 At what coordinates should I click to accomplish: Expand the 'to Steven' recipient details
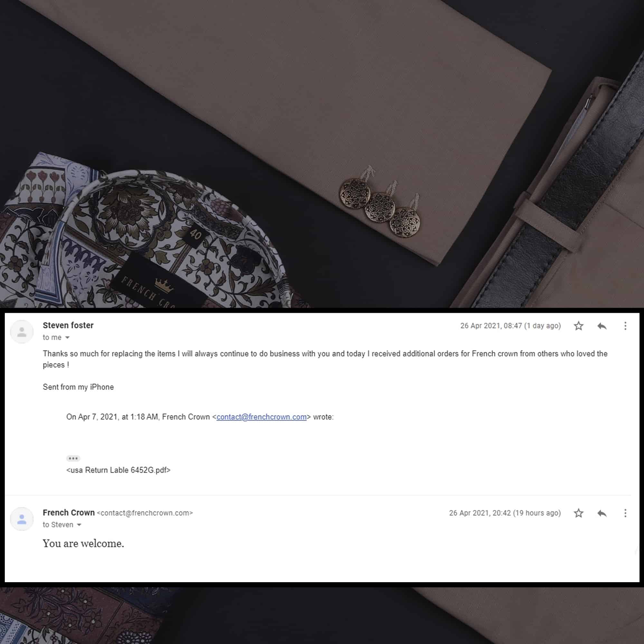tap(79, 525)
